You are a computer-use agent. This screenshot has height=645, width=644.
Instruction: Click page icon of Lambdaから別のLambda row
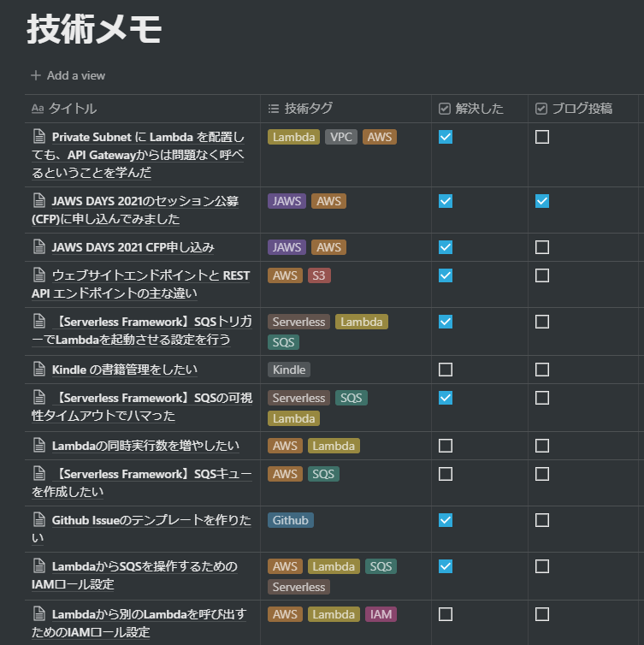click(39, 613)
